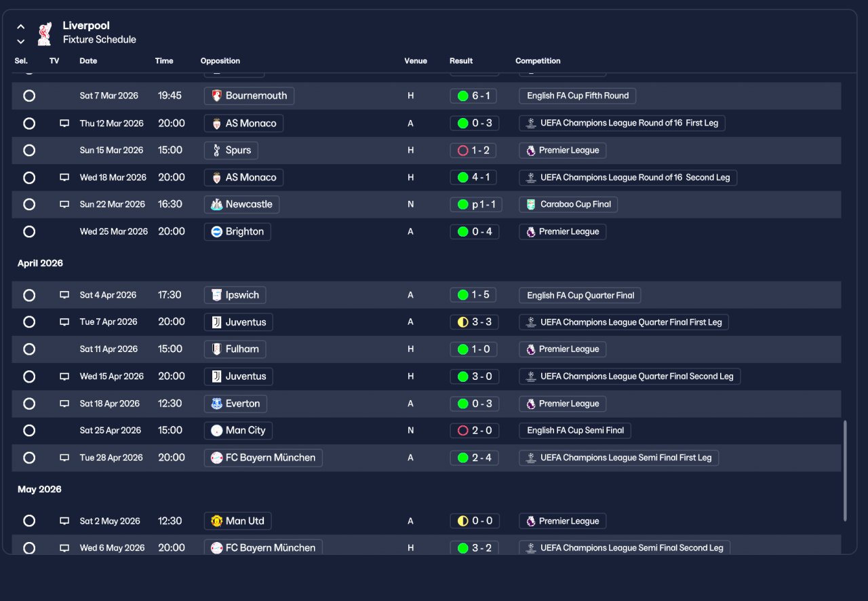Click the Result column header
Viewport: 868px width, 601px height.
pyautogui.click(x=461, y=61)
